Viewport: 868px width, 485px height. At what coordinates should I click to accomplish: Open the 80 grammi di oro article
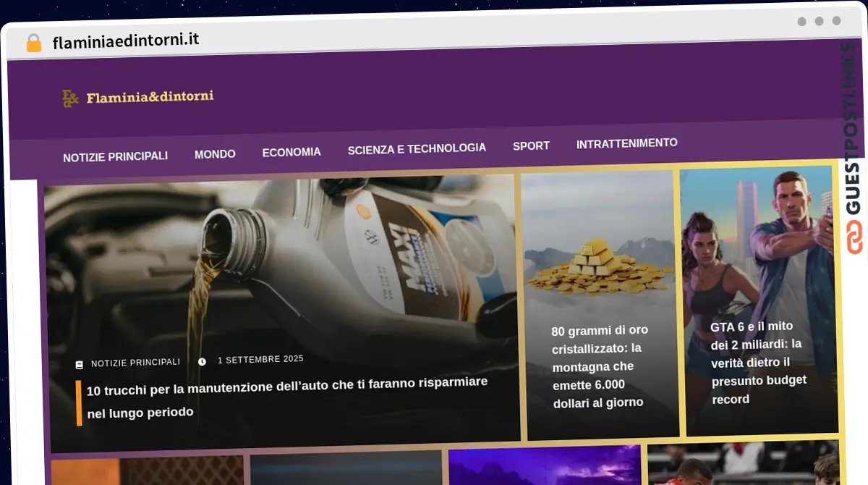point(600,366)
